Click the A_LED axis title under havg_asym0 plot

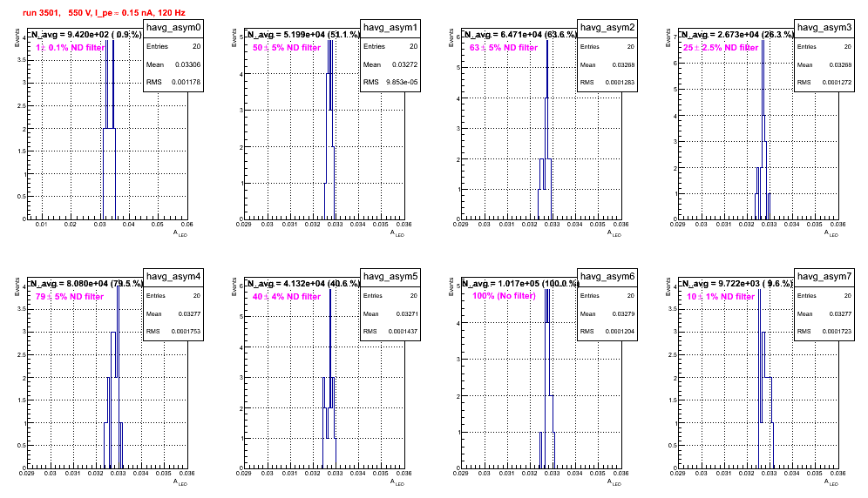coord(180,233)
